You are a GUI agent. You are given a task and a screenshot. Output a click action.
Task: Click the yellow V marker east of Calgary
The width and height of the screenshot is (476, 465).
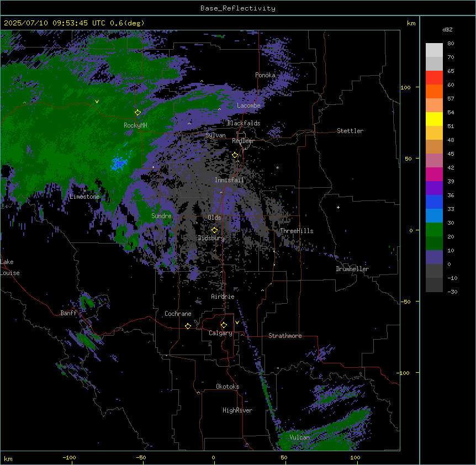[x=237, y=323]
